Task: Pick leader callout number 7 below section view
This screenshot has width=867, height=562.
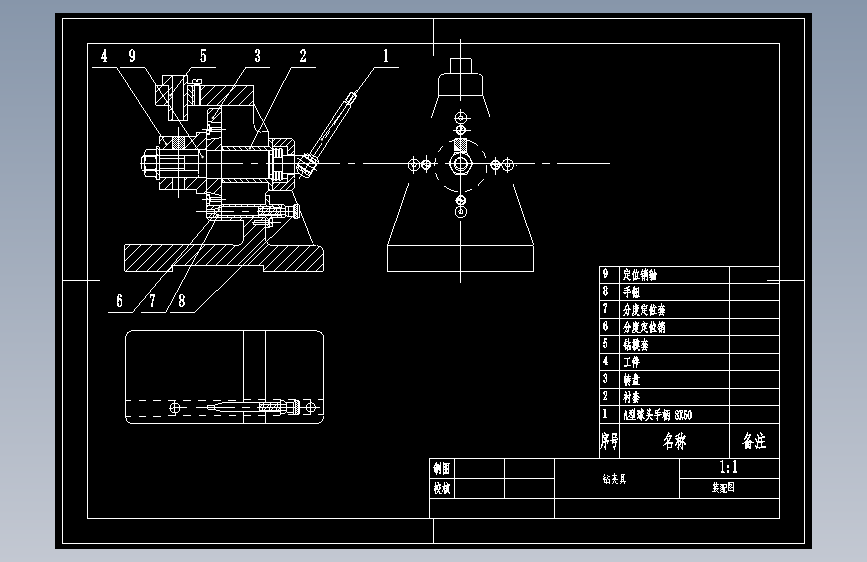Action: pyautogui.click(x=153, y=301)
